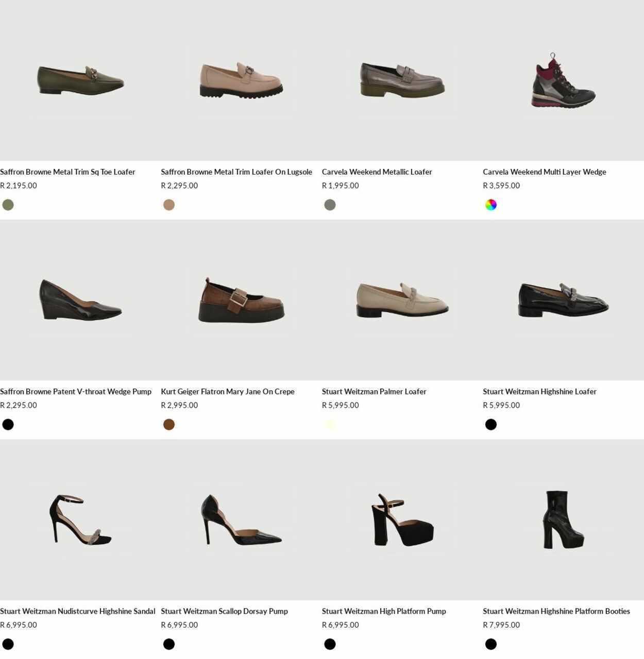View black Highshine loafer image
The height and width of the screenshot is (659, 644).
[563, 300]
